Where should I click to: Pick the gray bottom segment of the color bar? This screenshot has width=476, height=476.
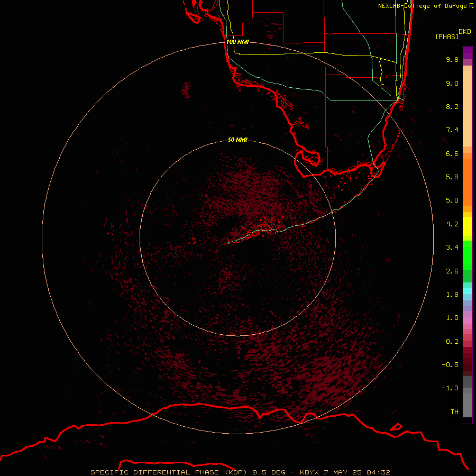(467, 405)
